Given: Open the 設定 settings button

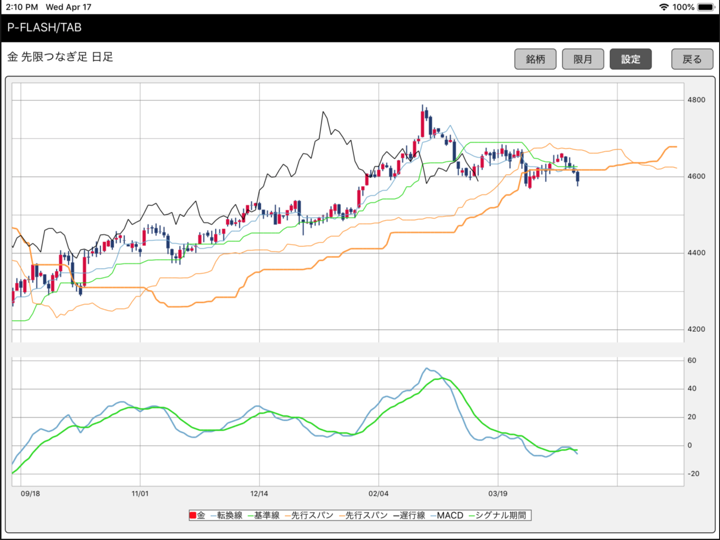Looking at the screenshot, I should [630, 59].
